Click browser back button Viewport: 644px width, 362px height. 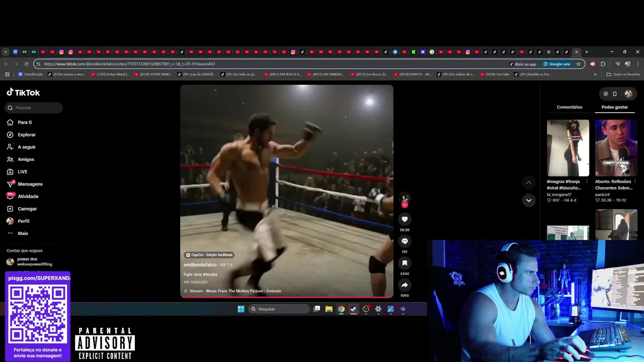(x=6, y=64)
